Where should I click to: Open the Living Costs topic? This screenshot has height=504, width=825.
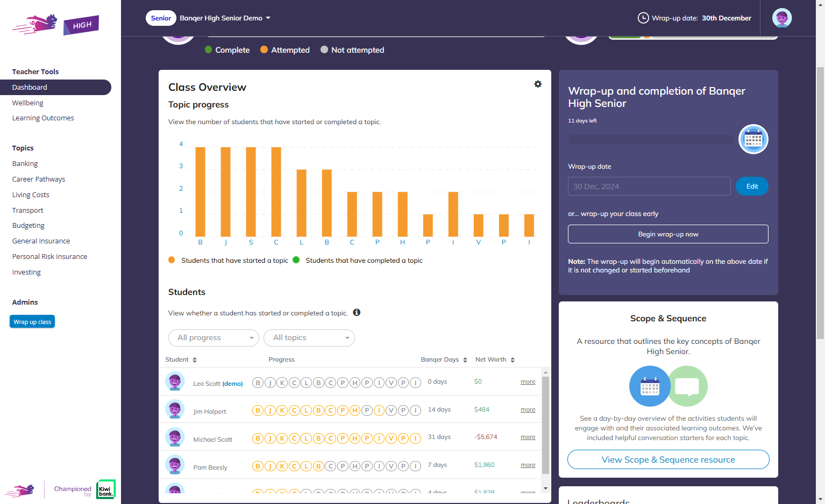coord(31,195)
